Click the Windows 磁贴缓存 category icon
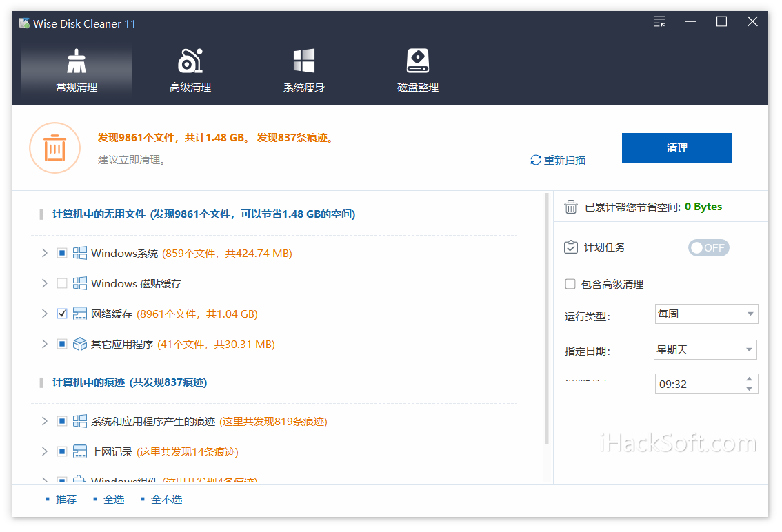This screenshot has height=532, width=782. pos(80,284)
